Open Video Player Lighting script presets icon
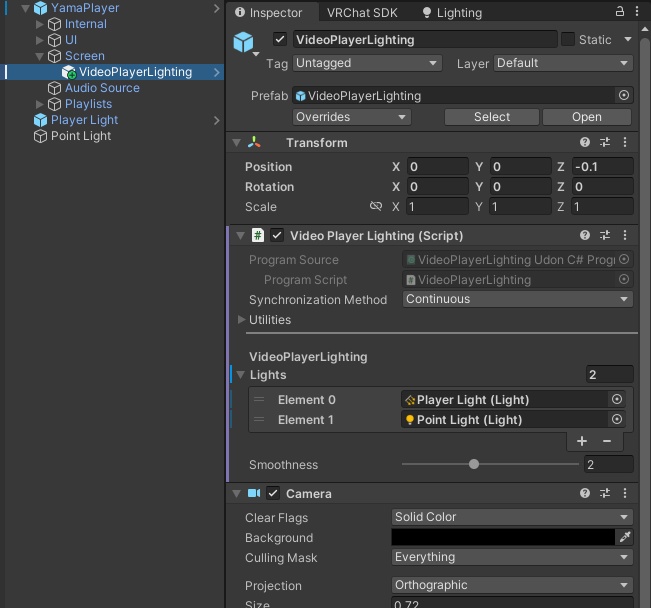Screen dimensions: 651x608 tap(605, 235)
